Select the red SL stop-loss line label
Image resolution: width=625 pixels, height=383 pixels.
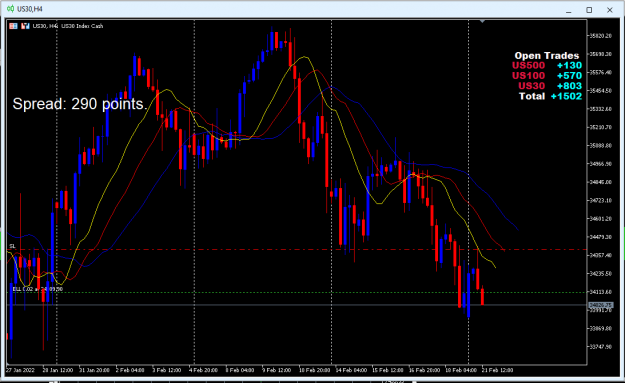point(12,246)
